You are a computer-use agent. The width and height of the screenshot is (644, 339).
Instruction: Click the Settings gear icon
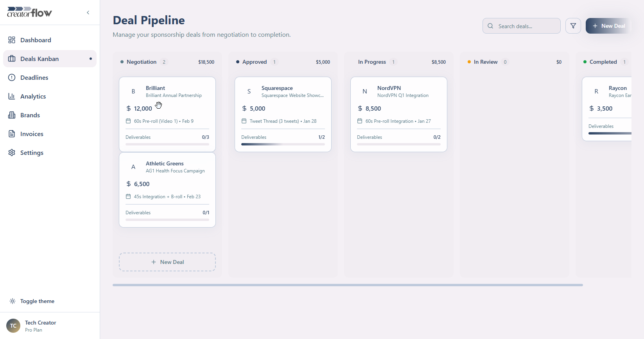point(12,152)
